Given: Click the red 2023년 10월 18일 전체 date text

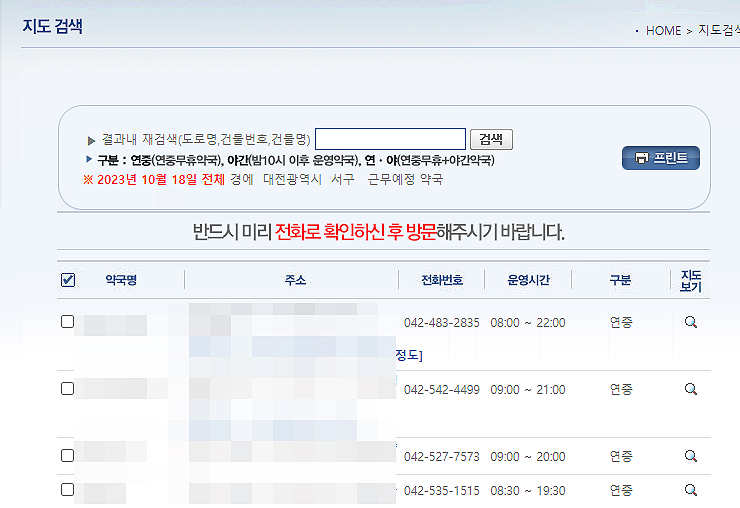Looking at the screenshot, I should tap(161, 180).
